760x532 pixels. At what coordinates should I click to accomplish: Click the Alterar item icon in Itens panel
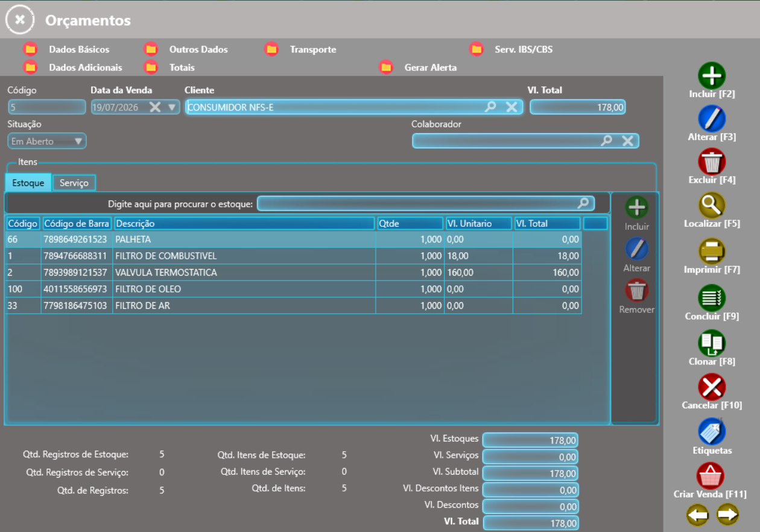(x=636, y=249)
